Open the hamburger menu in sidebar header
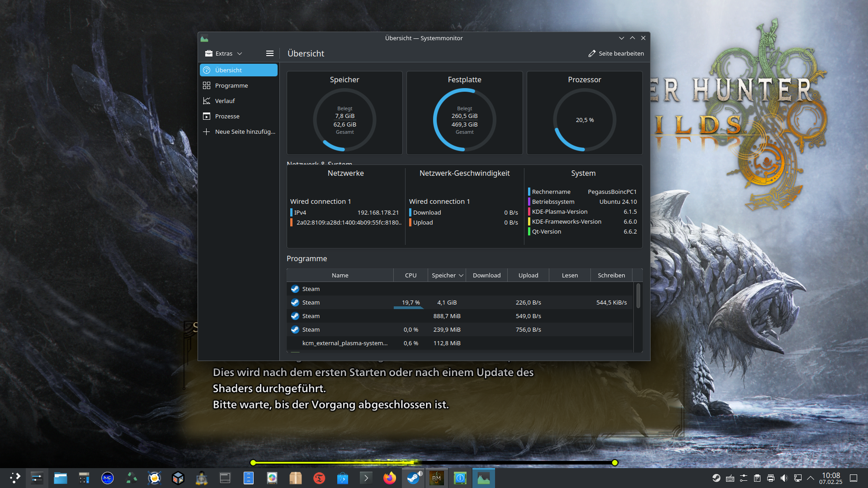868x488 pixels. (x=270, y=53)
